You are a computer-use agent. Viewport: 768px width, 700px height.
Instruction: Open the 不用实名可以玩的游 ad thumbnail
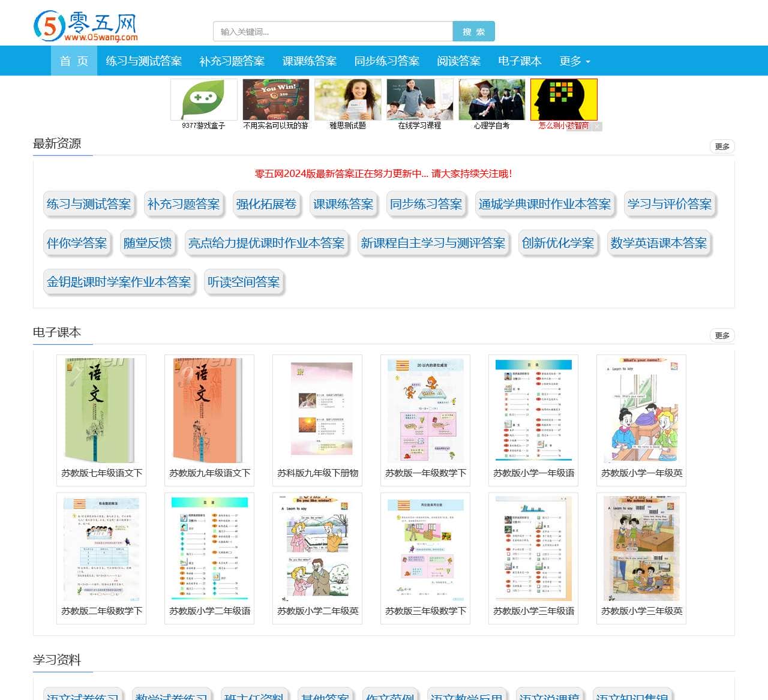coord(276,100)
